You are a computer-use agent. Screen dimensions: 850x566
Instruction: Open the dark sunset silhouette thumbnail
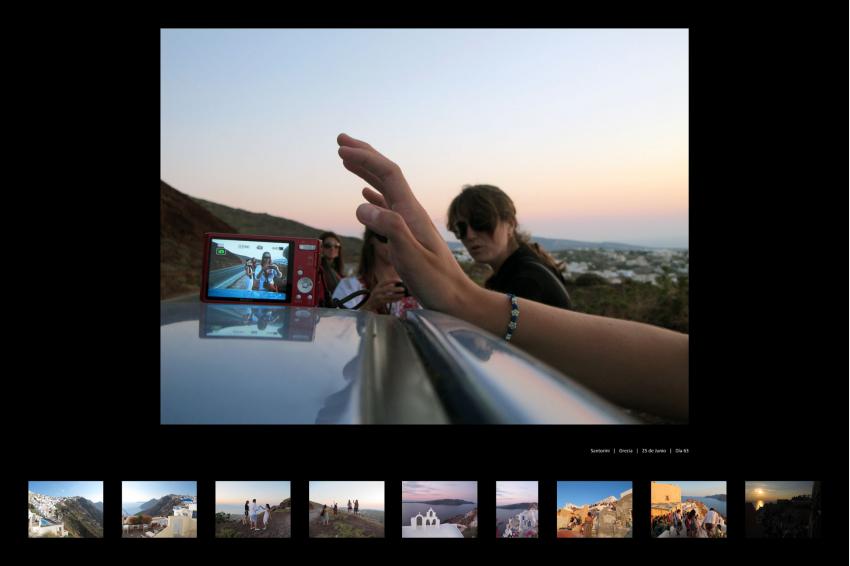tap(781, 509)
